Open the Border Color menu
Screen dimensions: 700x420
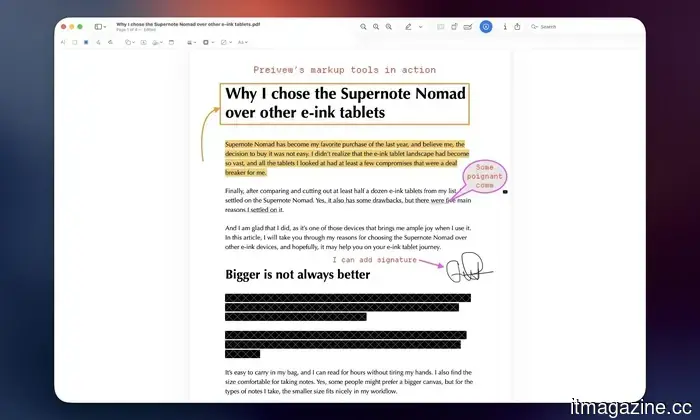tap(208, 42)
